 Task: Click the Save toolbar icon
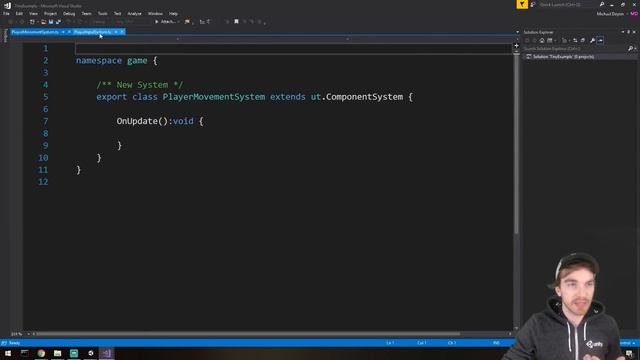pos(51,22)
